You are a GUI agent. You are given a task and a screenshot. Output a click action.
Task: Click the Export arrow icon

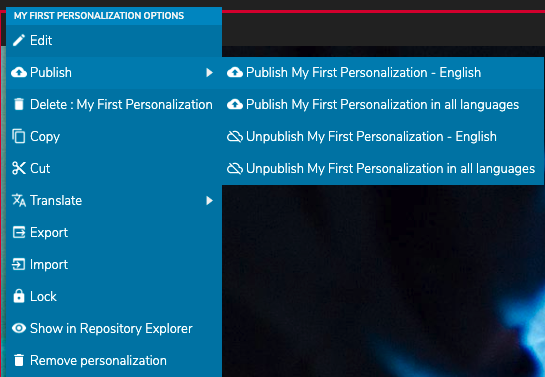pos(19,232)
